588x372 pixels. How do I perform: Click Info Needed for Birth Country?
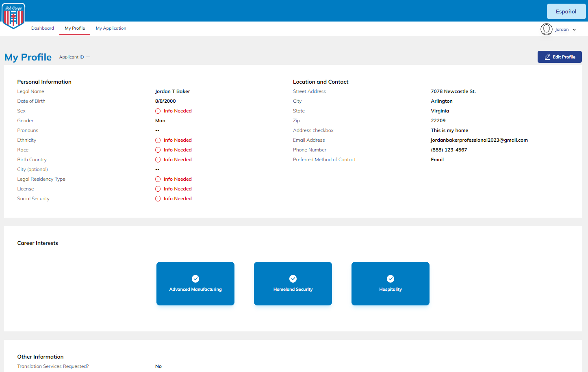(x=178, y=160)
